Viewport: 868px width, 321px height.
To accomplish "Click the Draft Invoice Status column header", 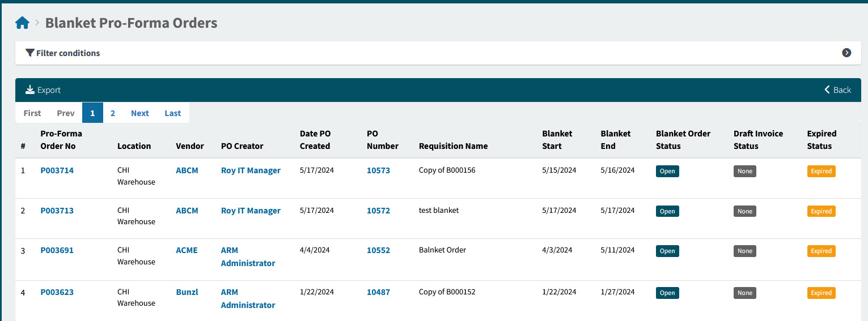I will pos(758,140).
